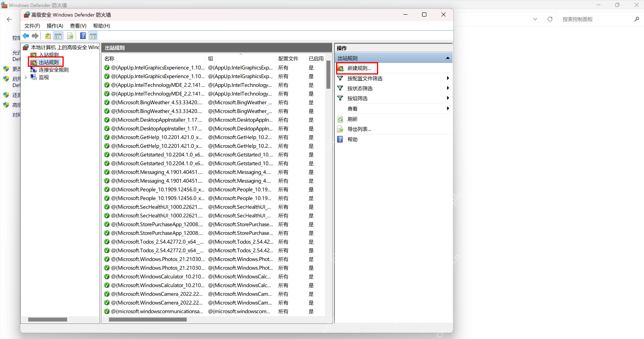Select first @{AppUp.IntelGraphicsExperience_1.10... rule row

(x=214, y=68)
